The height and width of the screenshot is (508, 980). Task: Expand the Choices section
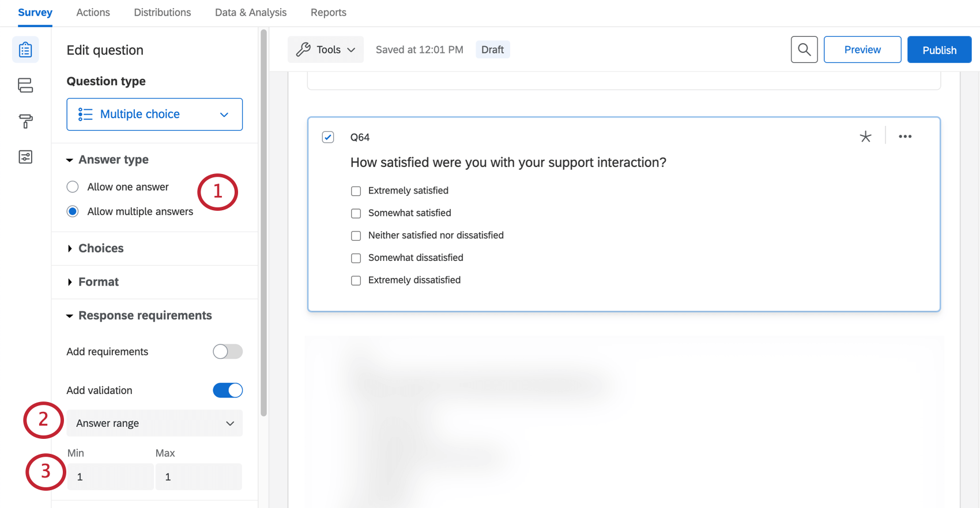pyautogui.click(x=101, y=248)
